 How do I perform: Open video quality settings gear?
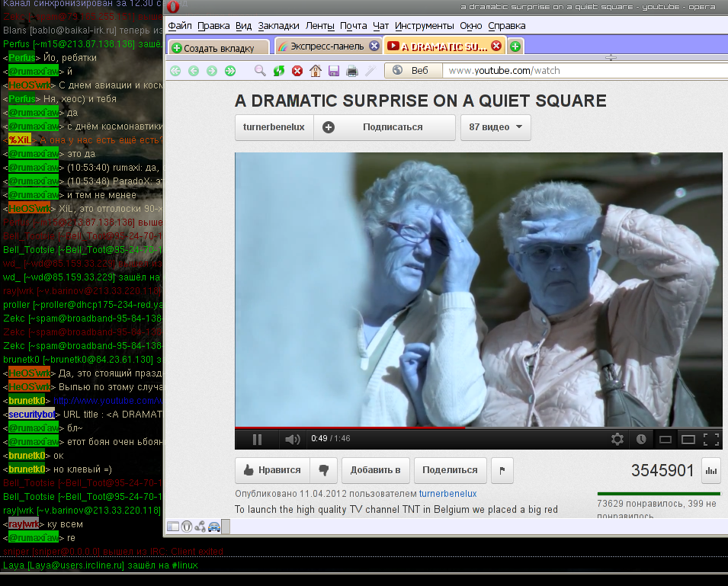[617, 439]
